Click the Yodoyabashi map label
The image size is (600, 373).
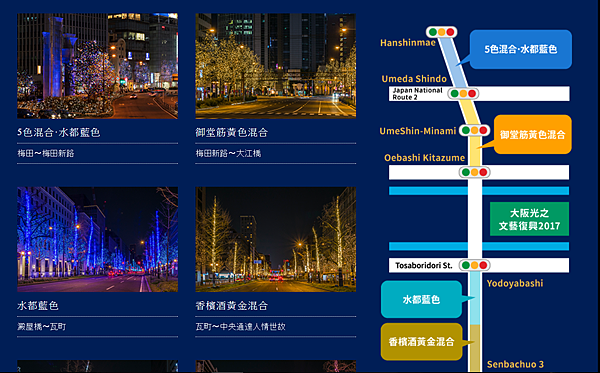[515, 283]
